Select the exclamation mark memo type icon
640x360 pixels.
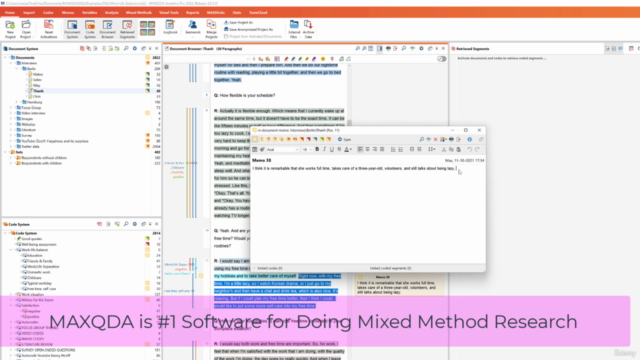click(x=262, y=139)
